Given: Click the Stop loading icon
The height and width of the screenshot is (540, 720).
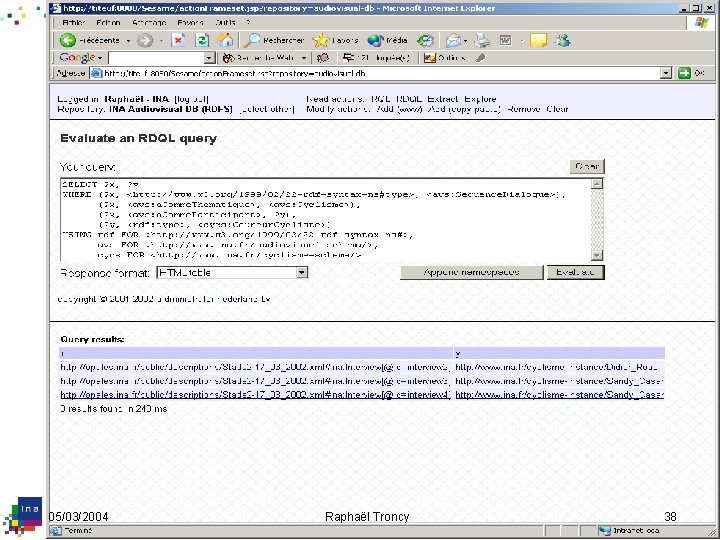Looking at the screenshot, I should (x=178, y=40).
